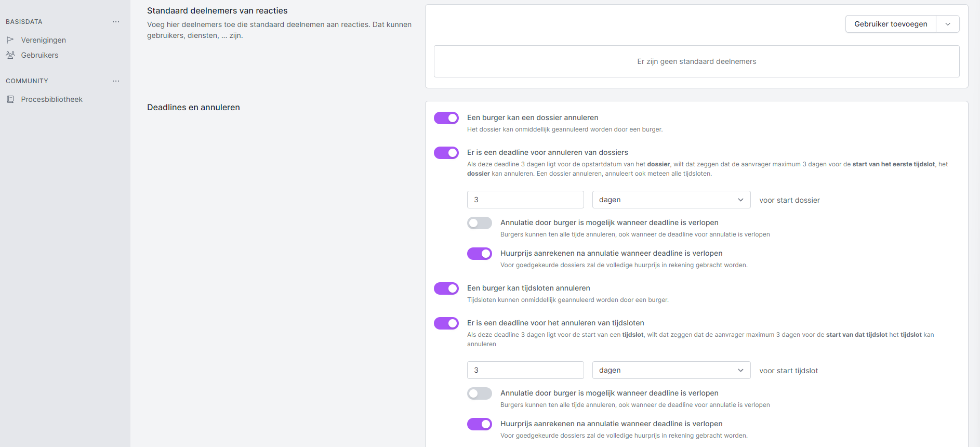This screenshot has height=447, width=980.
Task: Toggle 'Er is een deadline voor annuleren van dossiers'
Action: (x=446, y=153)
